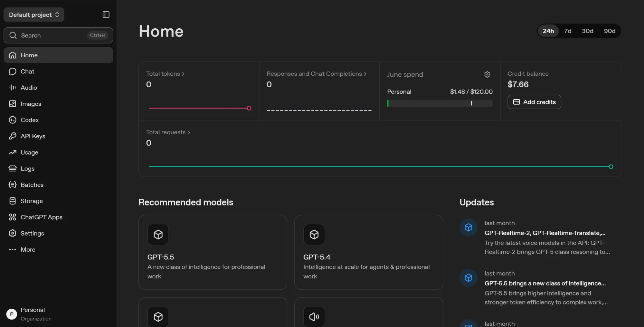Click the P avatar badge

coord(12,314)
